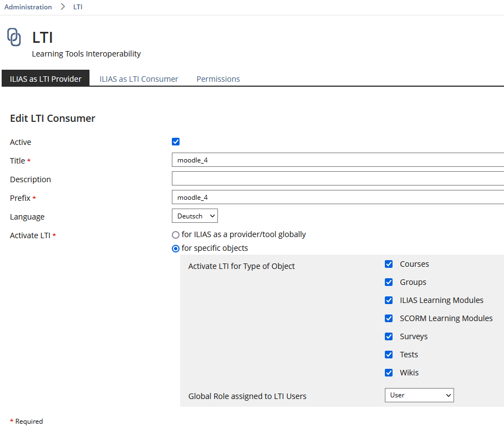
Task: Expand the Global Role dropdown set to User
Action: 419,395
